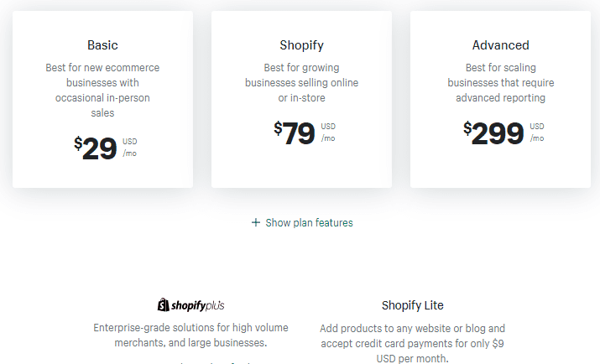Image resolution: width=600 pixels, height=364 pixels.
Task: Click USD /mo label beside the $29 price
Action: 130,148
